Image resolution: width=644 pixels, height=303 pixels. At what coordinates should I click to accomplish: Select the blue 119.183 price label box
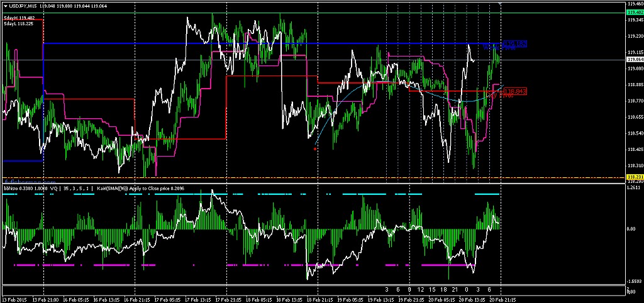point(514,44)
